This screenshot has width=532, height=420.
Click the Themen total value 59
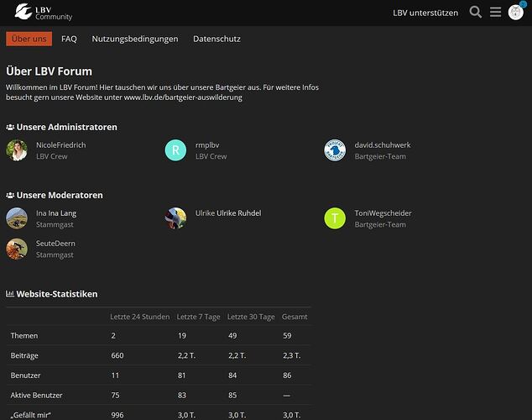(x=287, y=335)
